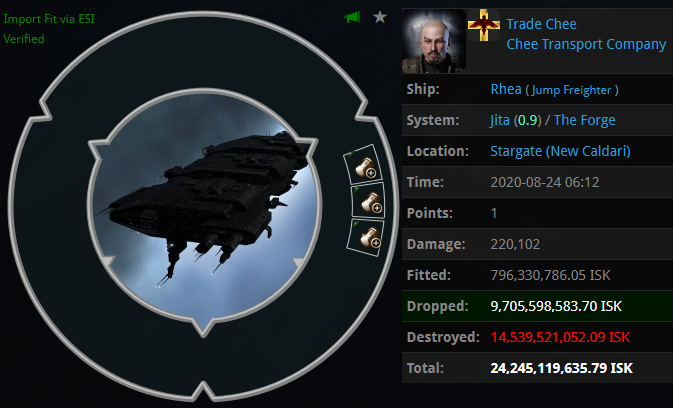Open the Trade Chee pilot link
This screenshot has width=673, height=408.
[541, 24]
